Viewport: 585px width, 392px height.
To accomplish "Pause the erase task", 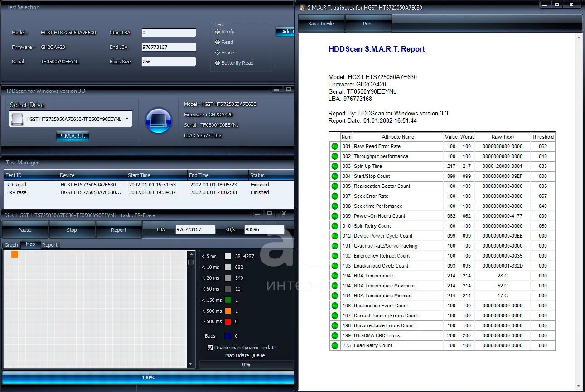I will click(x=25, y=230).
